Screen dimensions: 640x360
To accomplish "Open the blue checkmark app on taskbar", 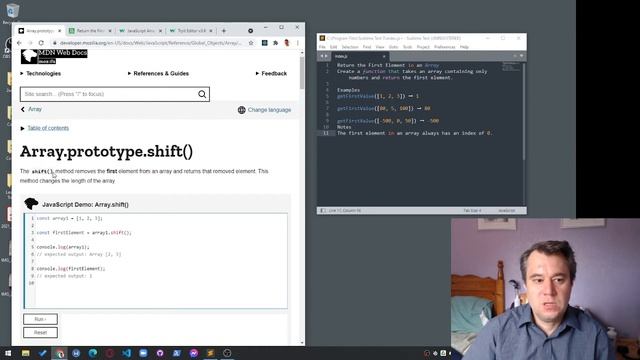I will [x=42, y=353].
